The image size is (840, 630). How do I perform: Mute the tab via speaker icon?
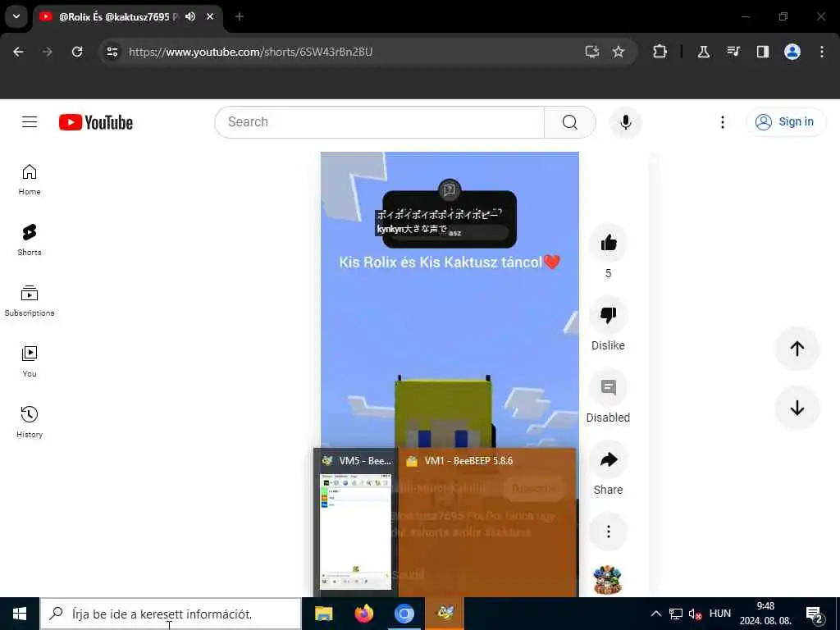point(190,16)
